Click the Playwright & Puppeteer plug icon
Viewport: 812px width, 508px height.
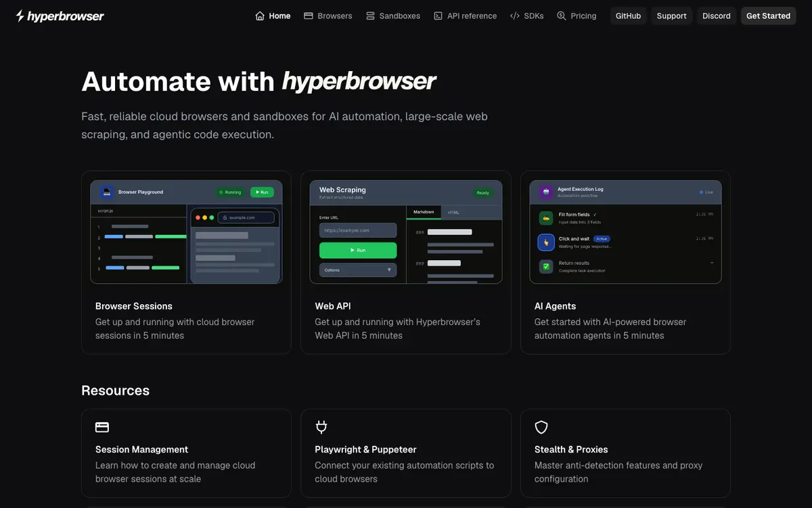(321, 427)
